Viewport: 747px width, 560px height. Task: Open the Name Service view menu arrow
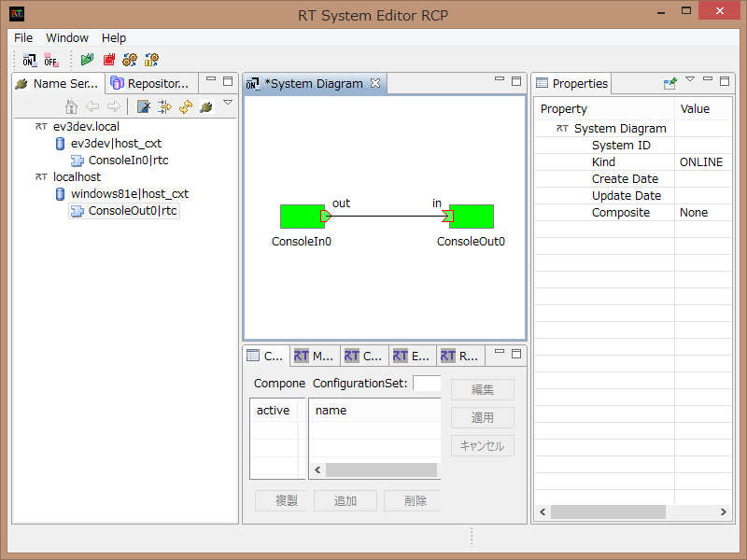click(227, 103)
